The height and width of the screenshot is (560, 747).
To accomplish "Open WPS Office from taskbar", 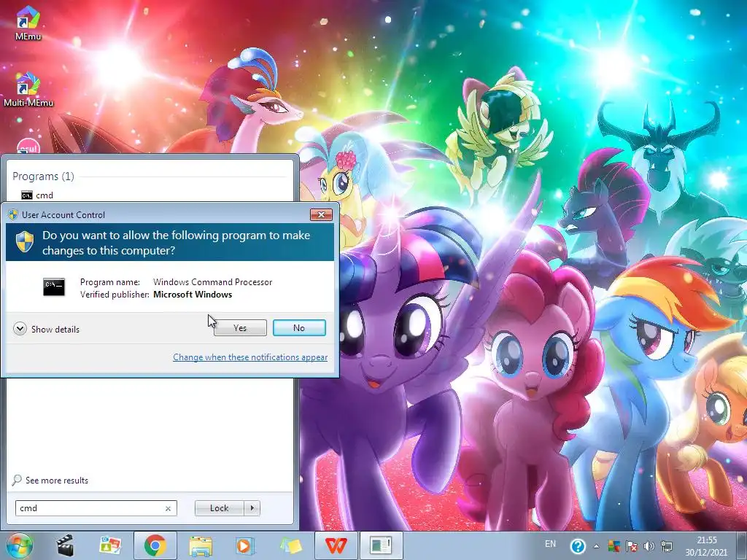I will (x=336, y=545).
